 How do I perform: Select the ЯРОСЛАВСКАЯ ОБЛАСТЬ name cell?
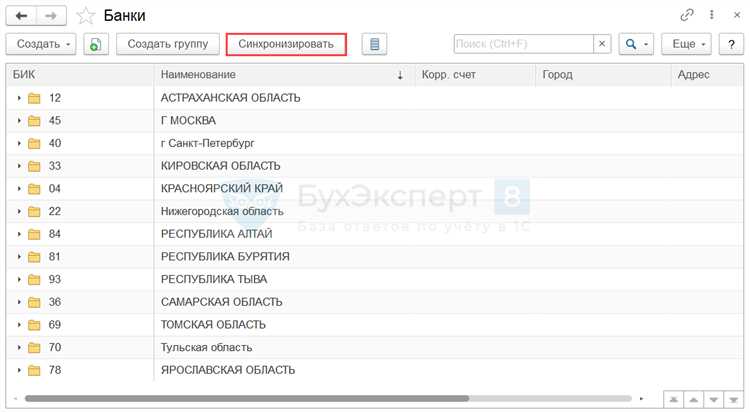pos(284,370)
